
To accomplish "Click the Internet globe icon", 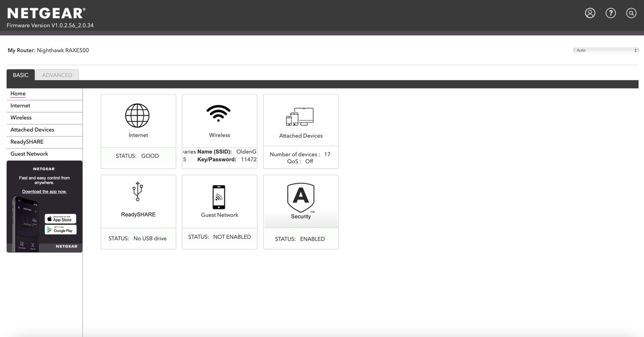I will (137, 116).
